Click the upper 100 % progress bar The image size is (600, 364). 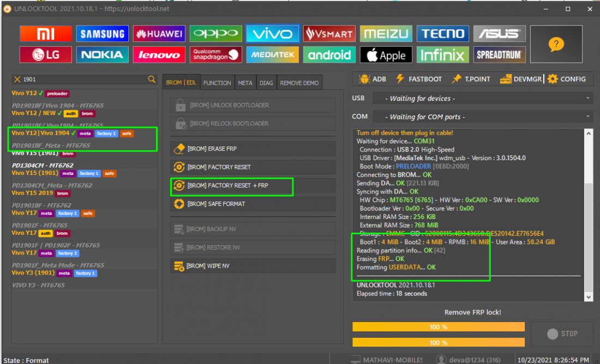[x=439, y=327]
